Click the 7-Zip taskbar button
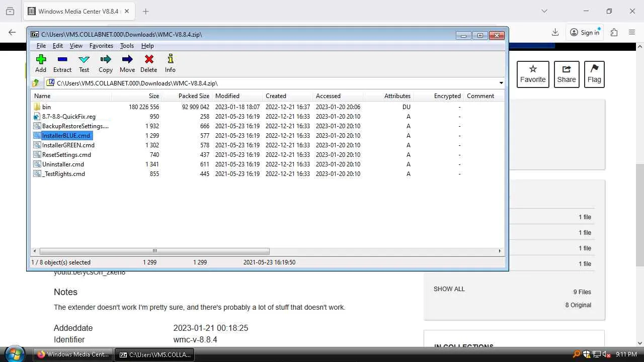 coord(154,354)
